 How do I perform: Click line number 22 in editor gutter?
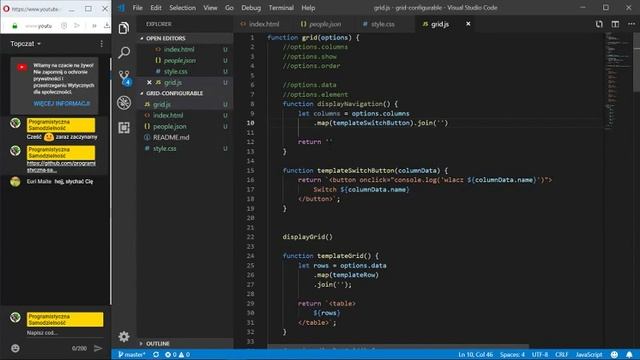(x=250, y=237)
